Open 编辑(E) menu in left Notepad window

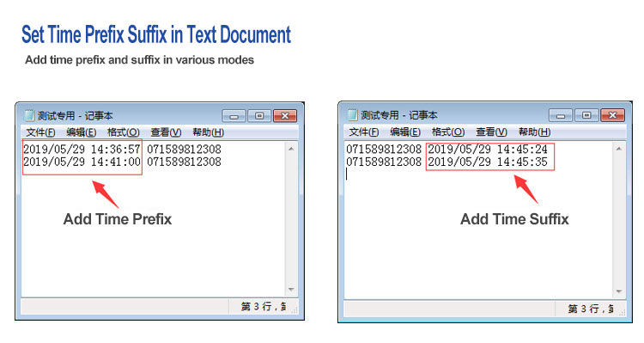pyautogui.click(x=82, y=132)
